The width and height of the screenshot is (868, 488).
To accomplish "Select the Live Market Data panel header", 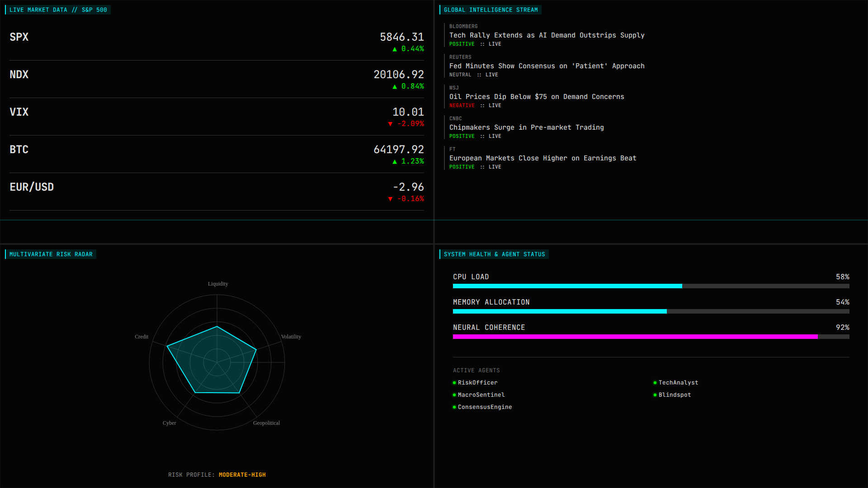I will click(58, 10).
